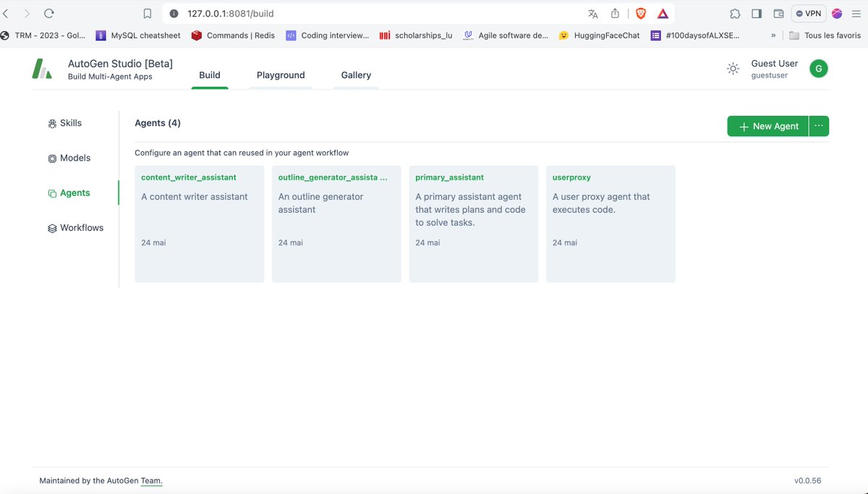Screen dimensions: 868x494
Task: Open the outline_generator_assistant agent card
Action: point(336,224)
